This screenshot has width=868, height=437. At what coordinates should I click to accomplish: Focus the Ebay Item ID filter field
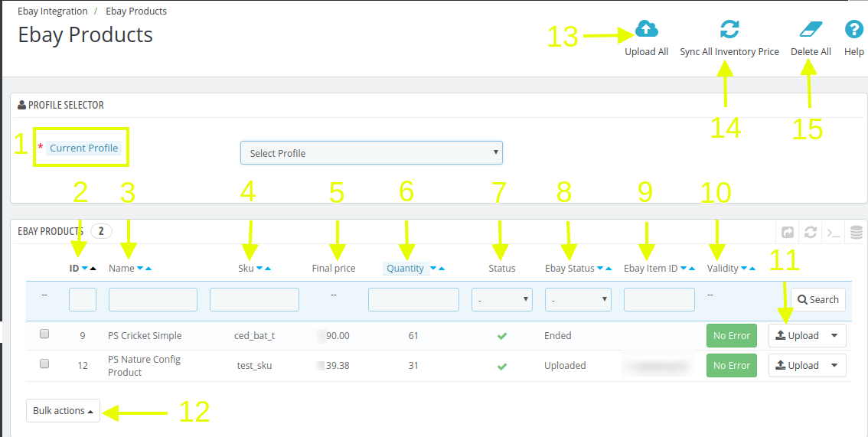tap(659, 299)
